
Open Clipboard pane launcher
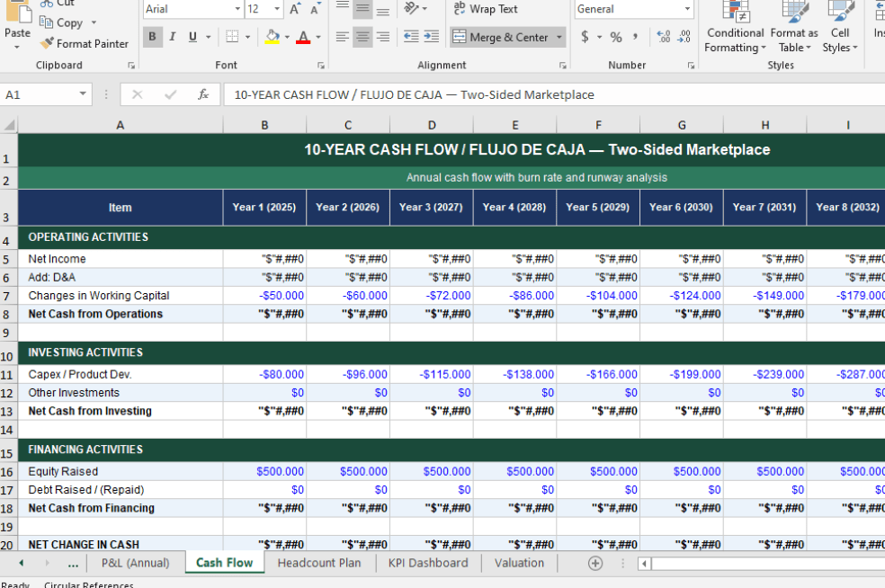tap(131, 66)
